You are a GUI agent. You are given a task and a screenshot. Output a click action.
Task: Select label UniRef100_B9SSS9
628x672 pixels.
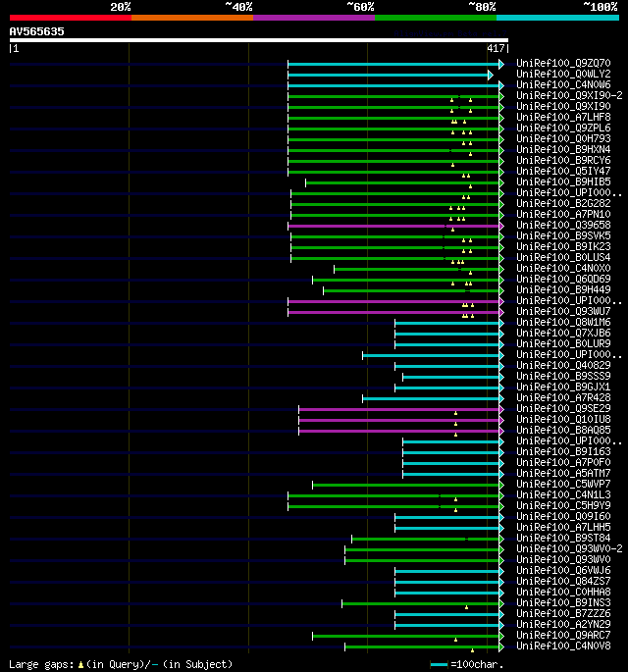pyautogui.click(x=563, y=376)
